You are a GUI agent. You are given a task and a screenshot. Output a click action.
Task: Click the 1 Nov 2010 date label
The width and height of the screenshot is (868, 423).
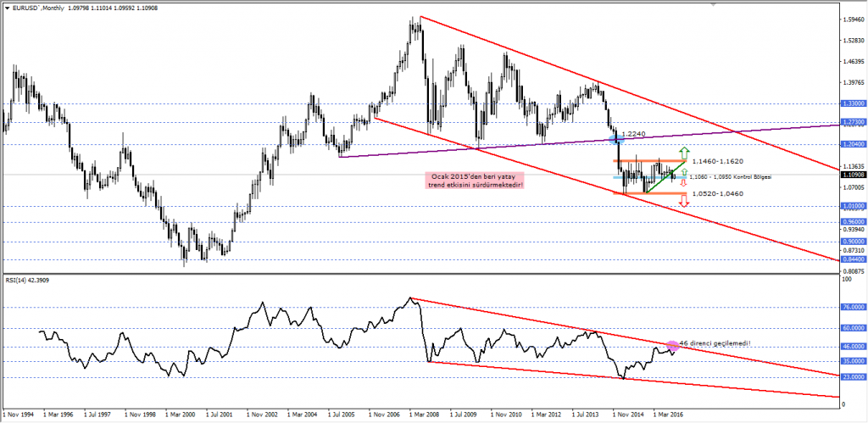[x=506, y=415]
